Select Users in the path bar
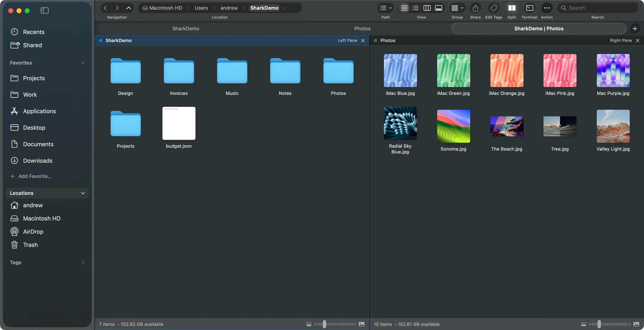The width and height of the screenshot is (644, 330). tap(201, 8)
